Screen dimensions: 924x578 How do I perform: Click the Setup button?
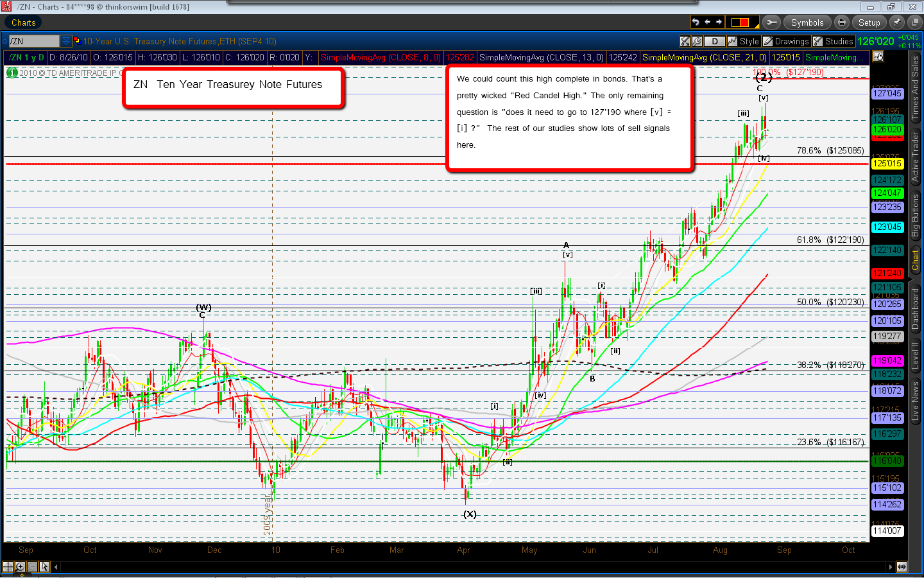pyautogui.click(x=869, y=22)
